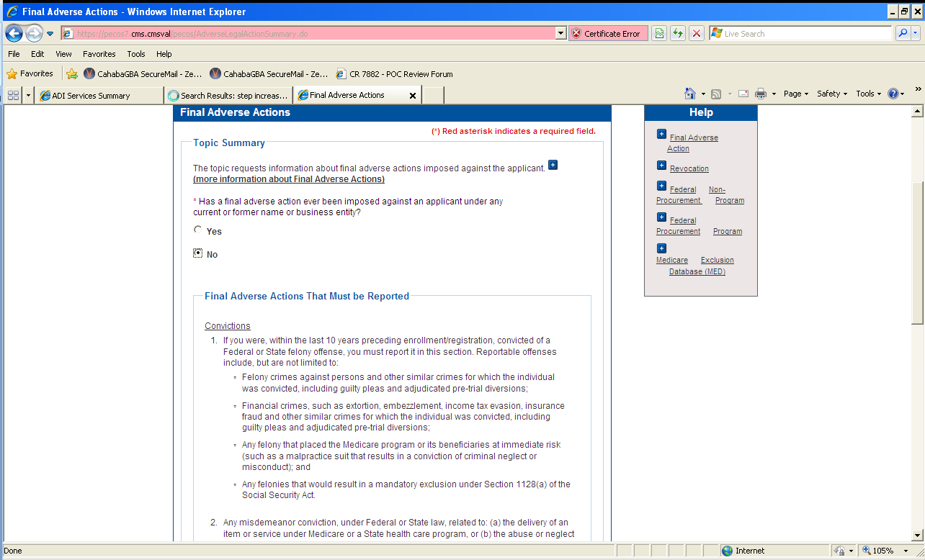Expand the Revocation help topic
The height and width of the screenshot is (560, 925).
tap(661, 165)
